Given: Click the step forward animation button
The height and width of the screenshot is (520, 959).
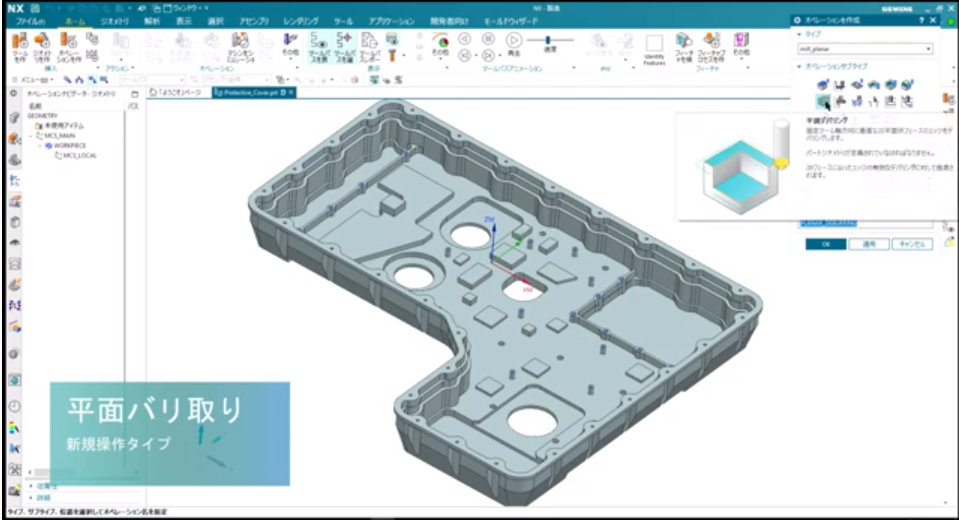Looking at the screenshot, I should point(488,55).
